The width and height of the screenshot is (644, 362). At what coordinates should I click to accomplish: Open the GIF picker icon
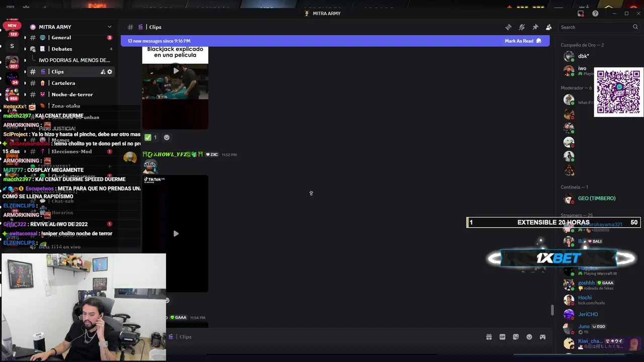[x=502, y=337]
